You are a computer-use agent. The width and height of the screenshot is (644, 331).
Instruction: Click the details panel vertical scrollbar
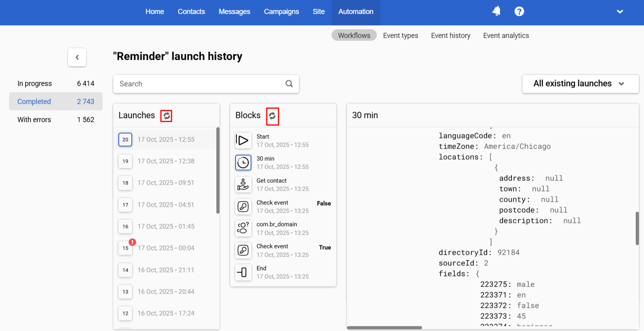[x=637, y=228]
